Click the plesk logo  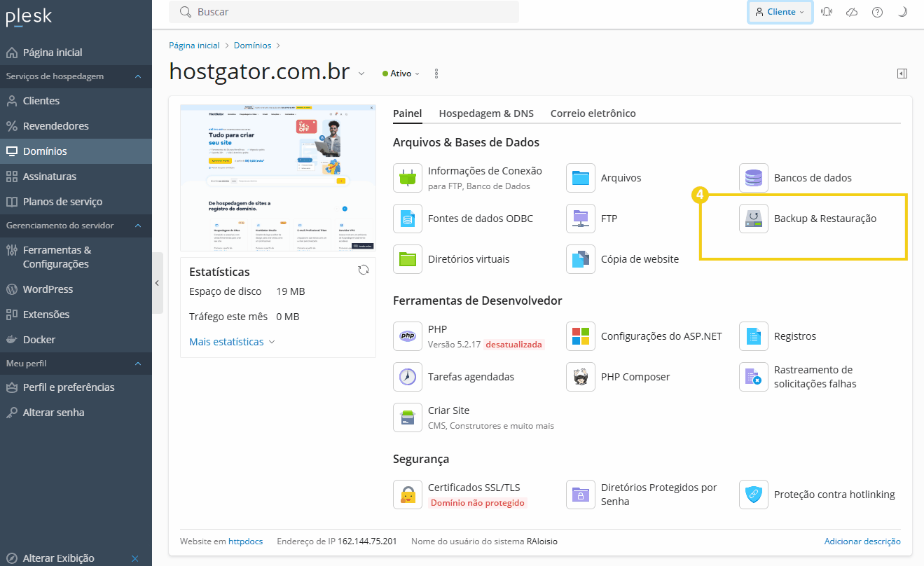[29, 16]
